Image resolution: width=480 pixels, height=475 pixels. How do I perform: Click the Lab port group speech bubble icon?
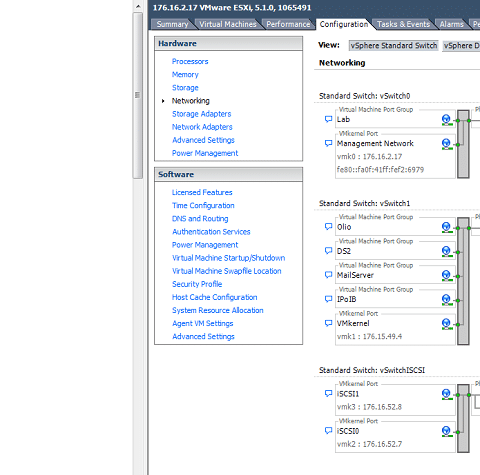(328, 119)
